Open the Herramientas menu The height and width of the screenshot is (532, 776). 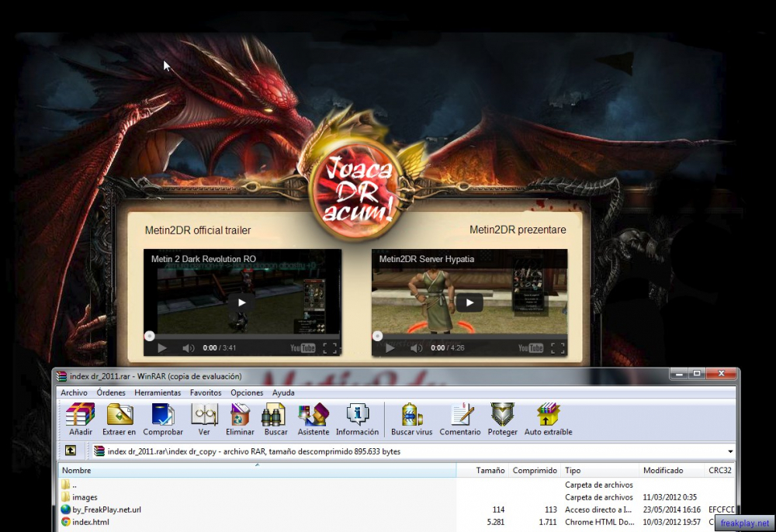pyautogui.click(x=158, y=392)
